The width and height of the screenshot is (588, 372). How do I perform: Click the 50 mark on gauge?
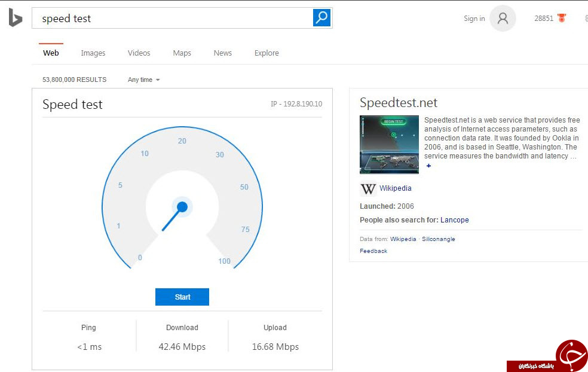coord(244,187)
